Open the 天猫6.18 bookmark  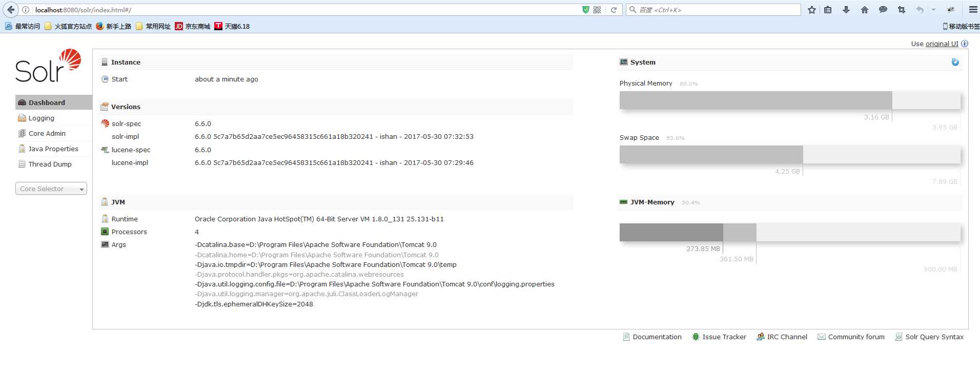click(x=232, y=26)
